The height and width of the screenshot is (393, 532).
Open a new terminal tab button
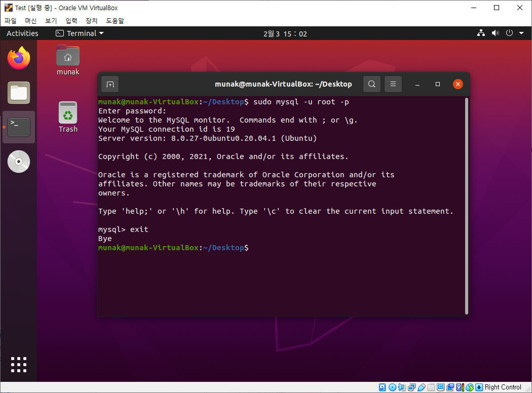click(x=110, y=84)
